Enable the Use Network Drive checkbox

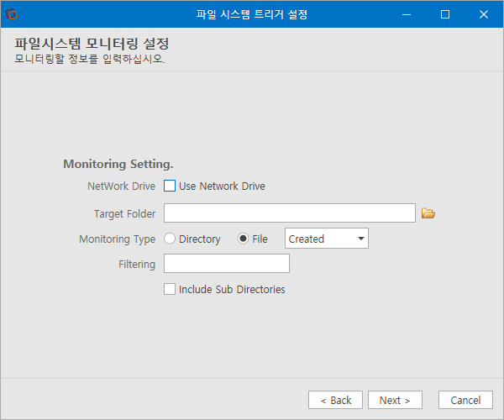pyautogui.click(x=170, y=186)
